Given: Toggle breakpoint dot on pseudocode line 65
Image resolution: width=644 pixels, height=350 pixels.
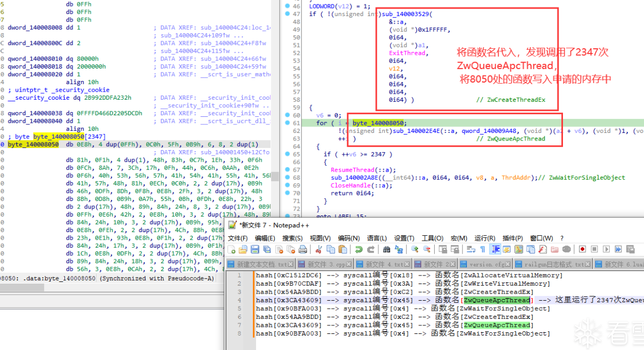Looking at the screenshot, I should click(288, 154).
